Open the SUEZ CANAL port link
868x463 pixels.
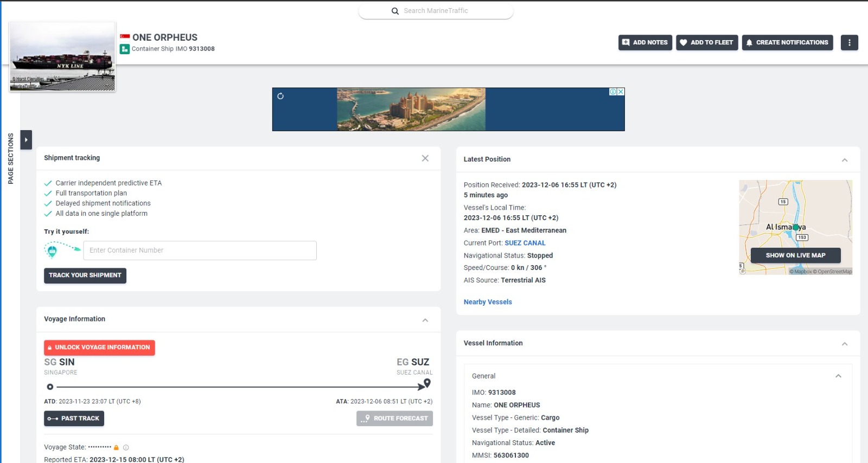[525, 243]
